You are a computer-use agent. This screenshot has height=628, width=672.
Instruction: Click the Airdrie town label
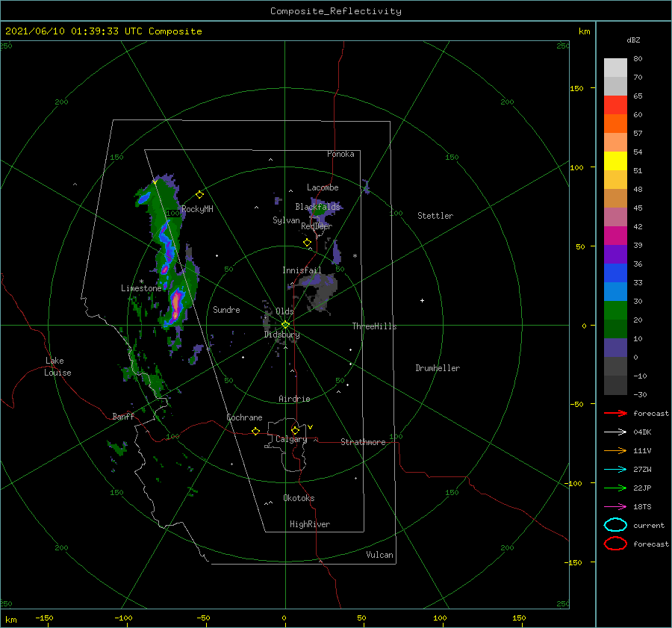point(294,399)
